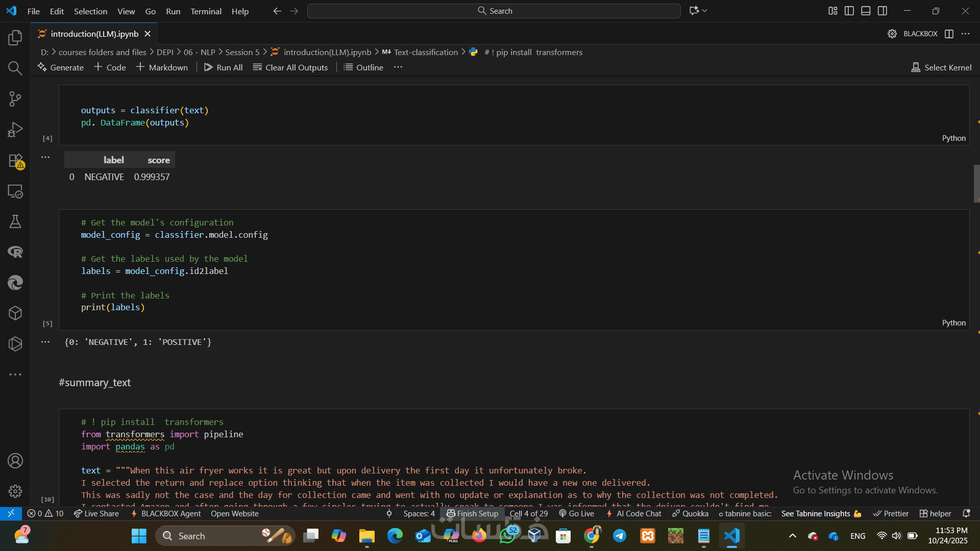
Task: Open the Accounts icon
Action: coord(15,461)
